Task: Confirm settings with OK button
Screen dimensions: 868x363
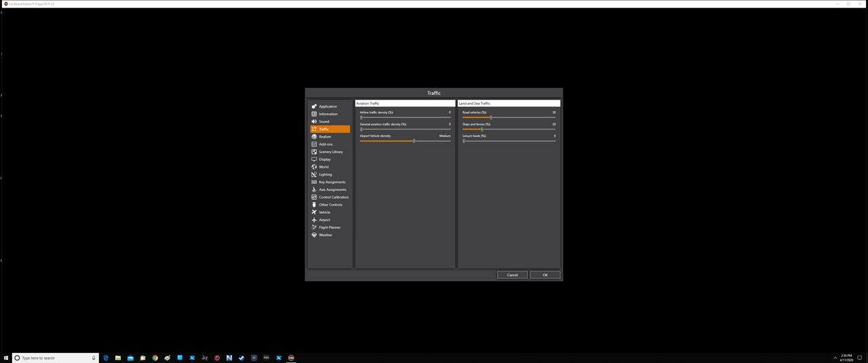Action: [x=545, y=275]
